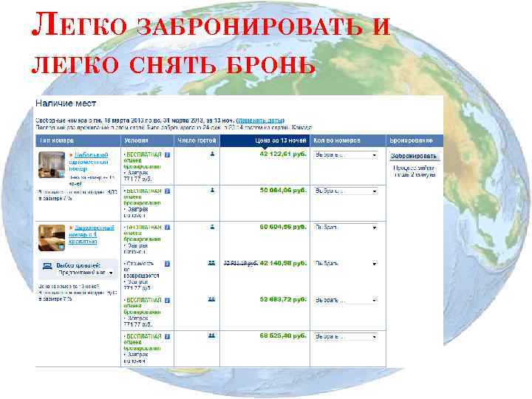The width and height of the screenshot is (532, 399).
Task: Click the Забронировать button
Action: [x=414, y=156]
